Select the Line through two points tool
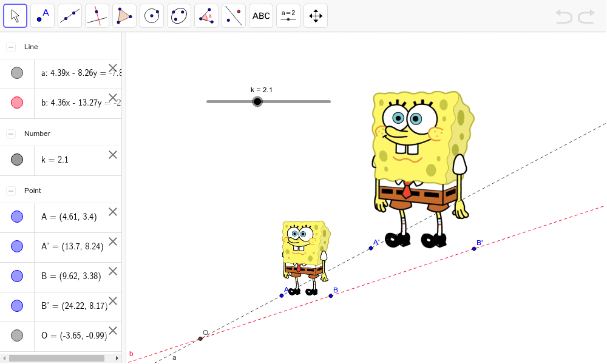 click(70, 16)
